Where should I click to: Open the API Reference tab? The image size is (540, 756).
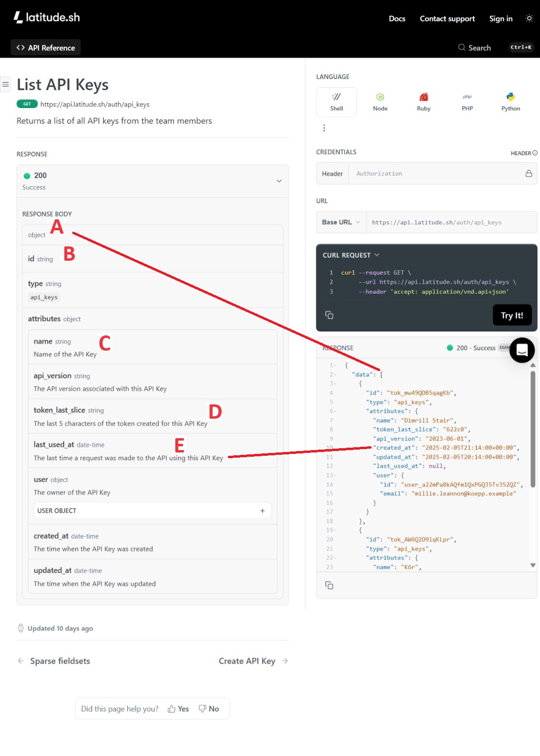tap(46, 48)
